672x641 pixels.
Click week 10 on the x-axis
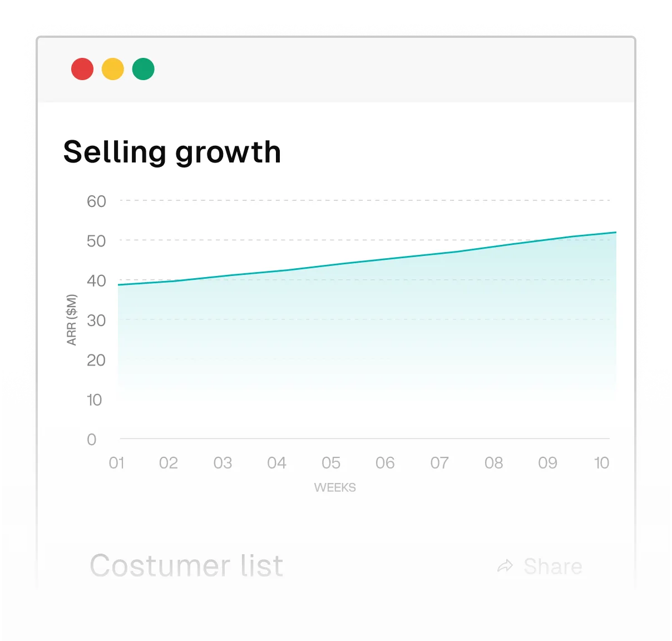[x=601, y=463]
